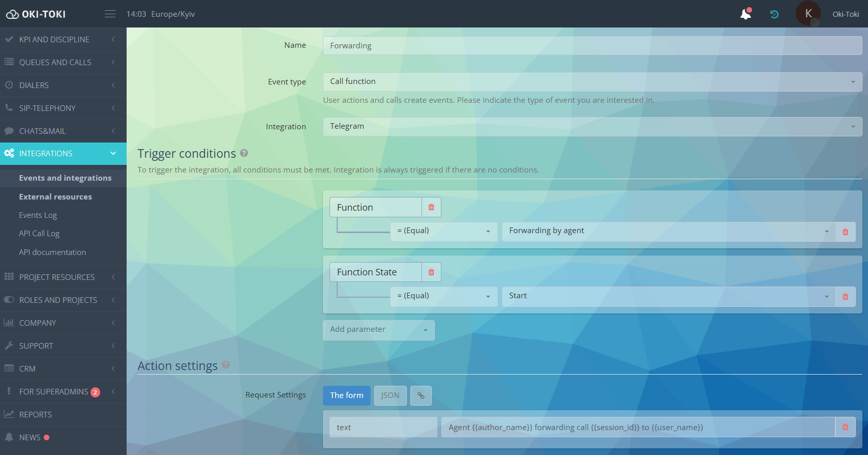Click the link icon button beside JSON
The height and width of the screenshot is (455, 868).
click(x=421, y=395)
